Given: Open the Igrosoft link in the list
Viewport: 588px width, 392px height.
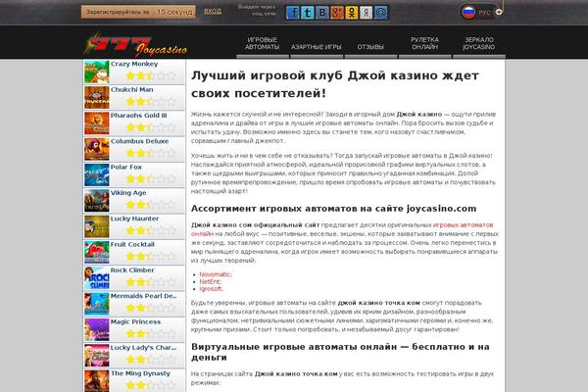Looking at the screenshot, I should 211,289.
